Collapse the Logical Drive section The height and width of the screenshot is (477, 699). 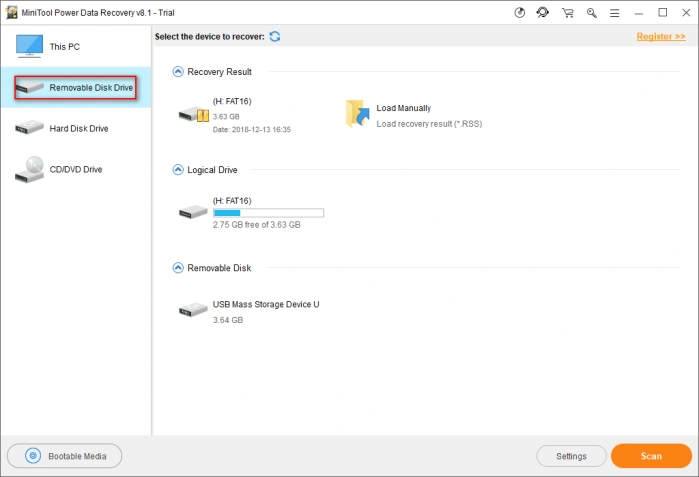click(x=178, y=169)
